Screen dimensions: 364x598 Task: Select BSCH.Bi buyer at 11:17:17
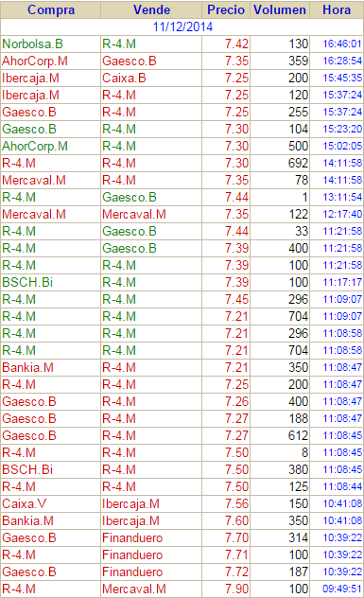pos(51,282)
